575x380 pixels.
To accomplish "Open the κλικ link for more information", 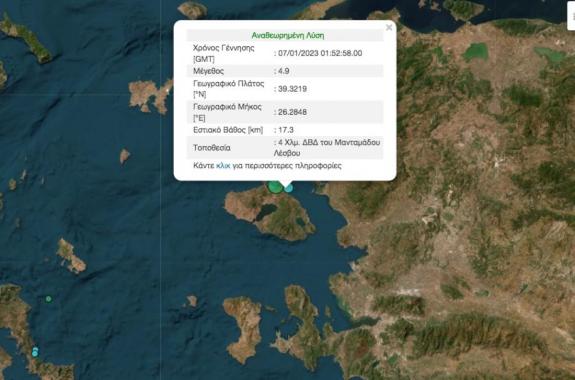I will (x=223, y=165).
